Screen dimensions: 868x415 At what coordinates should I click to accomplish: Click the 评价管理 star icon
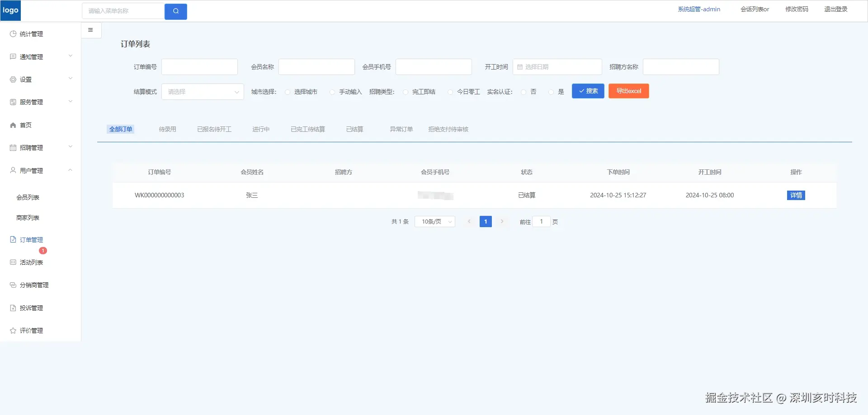click(x=13, y=331)
